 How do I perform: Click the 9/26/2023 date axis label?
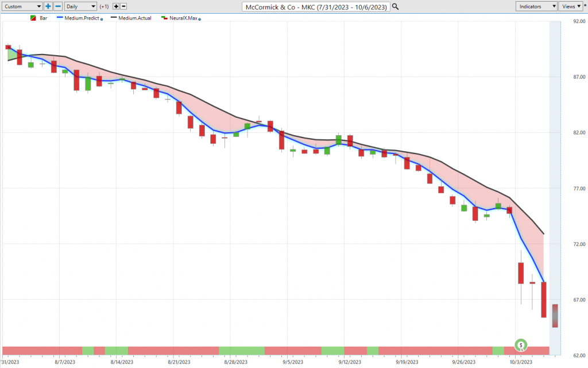click(464, 362)
